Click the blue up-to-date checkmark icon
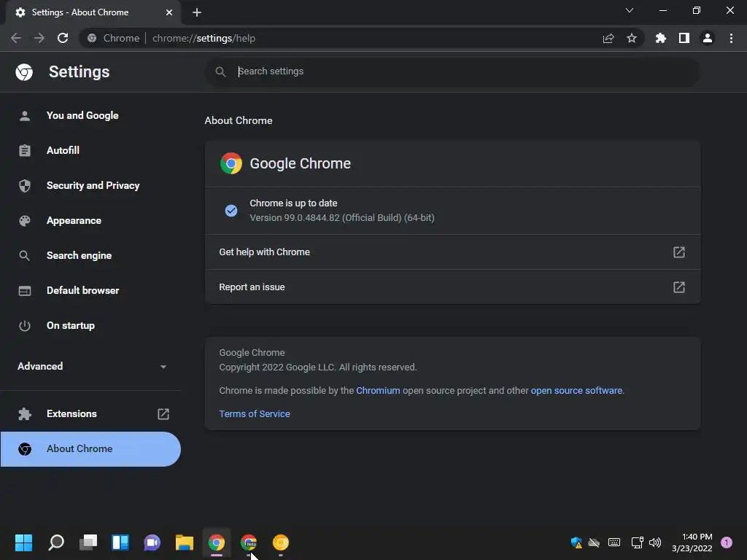This screenshot has width=747, height=560. 231,211
